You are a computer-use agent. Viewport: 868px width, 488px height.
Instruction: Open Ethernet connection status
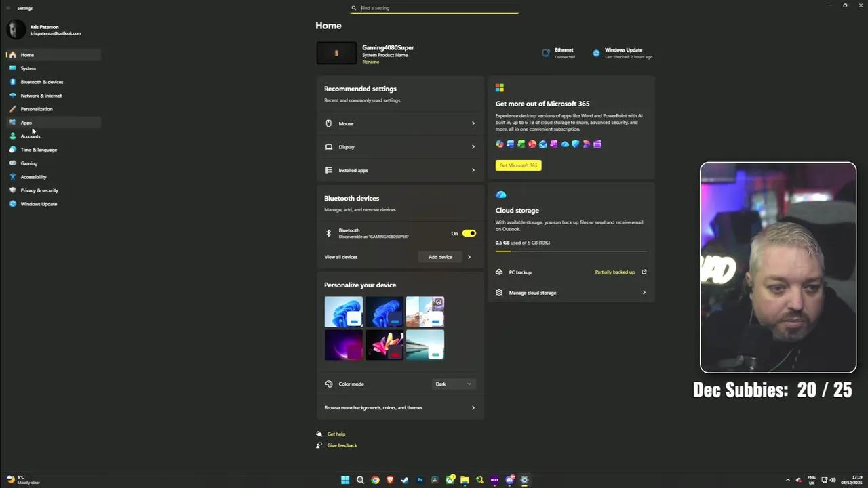point(558,53)
